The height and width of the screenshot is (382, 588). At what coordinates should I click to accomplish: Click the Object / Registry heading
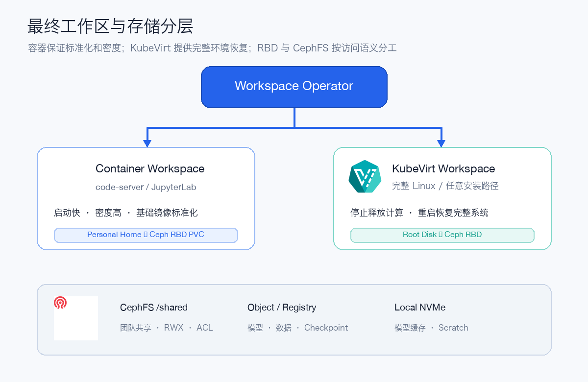(282, 308)
